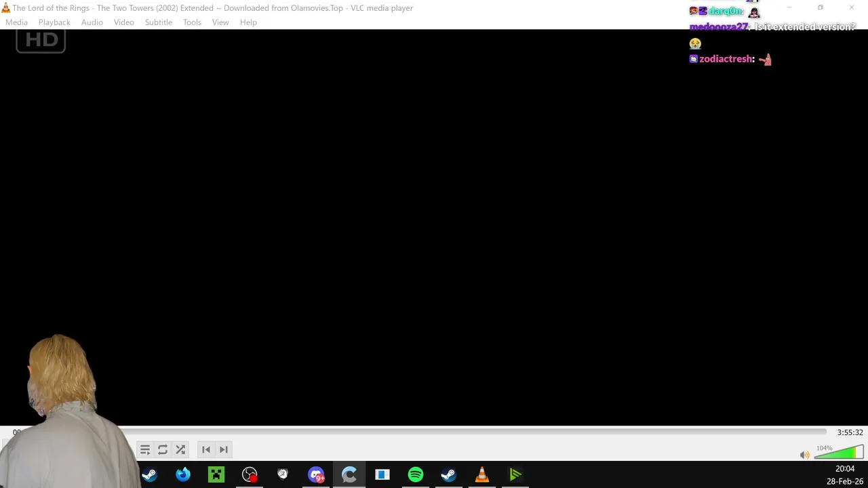Open the blue-white window taskbar icon
The height and width of the screenshot is (488, 868).
pos(382,475)
